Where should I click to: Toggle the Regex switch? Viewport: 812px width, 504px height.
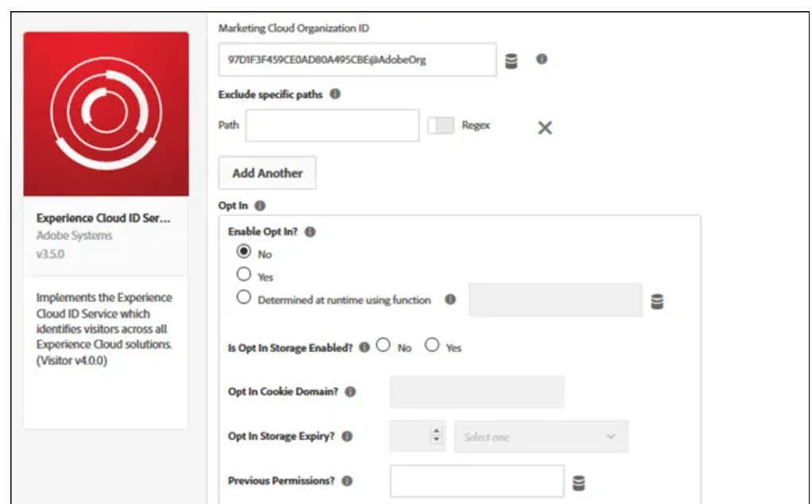tap(441, 126)
